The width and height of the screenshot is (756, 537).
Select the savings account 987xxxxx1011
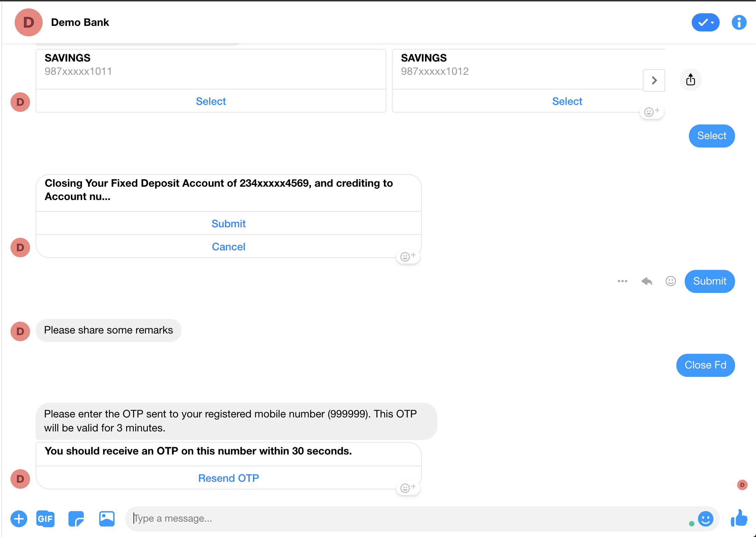211,101
